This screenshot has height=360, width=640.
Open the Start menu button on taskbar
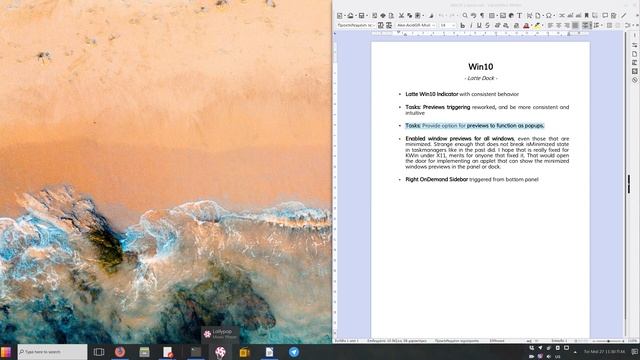[6, 352]
